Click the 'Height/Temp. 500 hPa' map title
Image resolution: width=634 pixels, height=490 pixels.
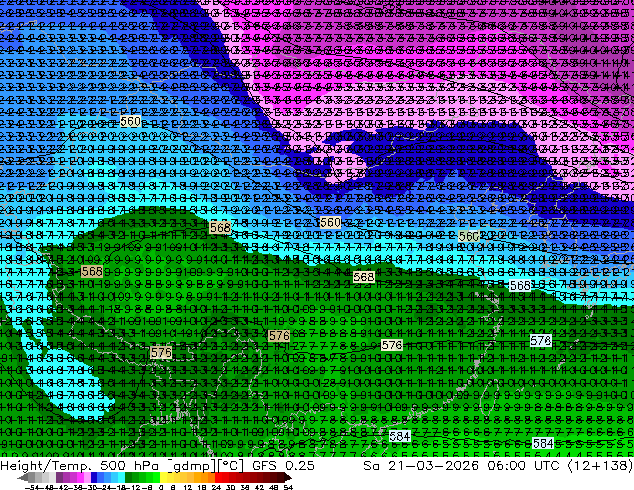[81, 465]
